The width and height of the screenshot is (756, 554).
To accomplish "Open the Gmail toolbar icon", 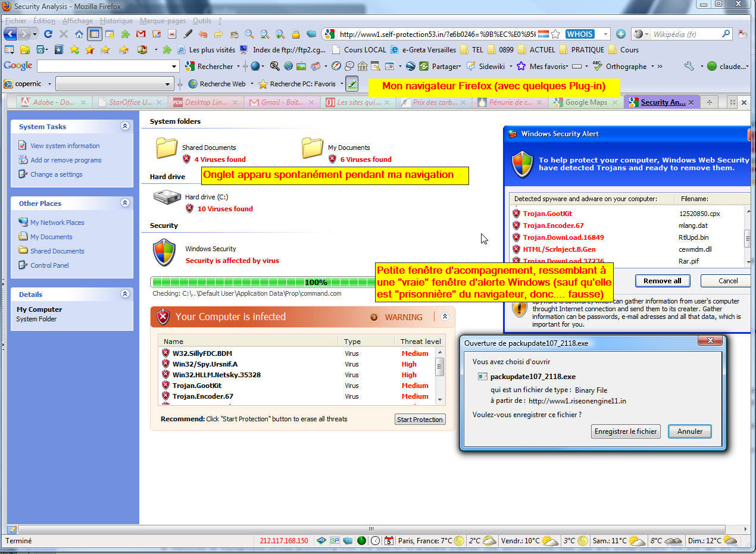I will click(140, 34).
